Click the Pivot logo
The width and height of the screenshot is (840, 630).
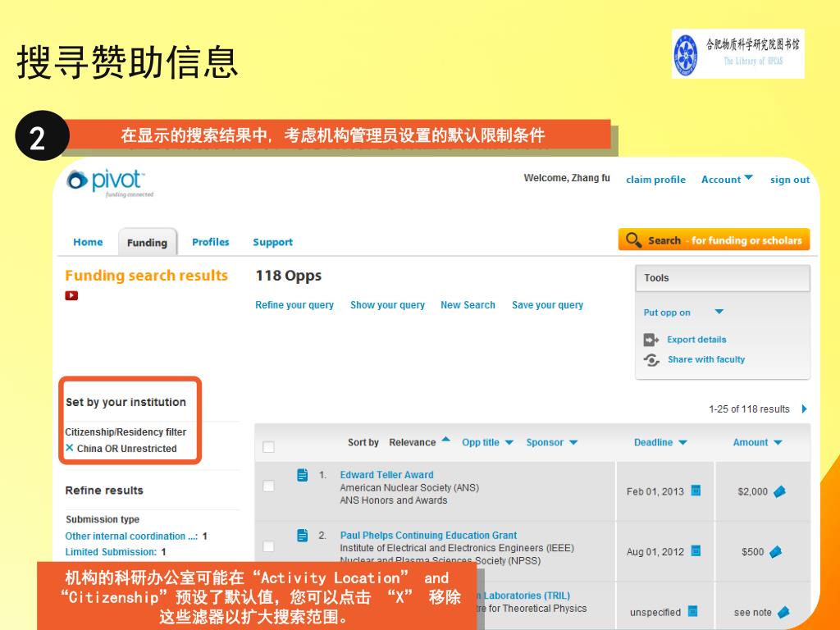pyautogui.click(x=110, y=183)
